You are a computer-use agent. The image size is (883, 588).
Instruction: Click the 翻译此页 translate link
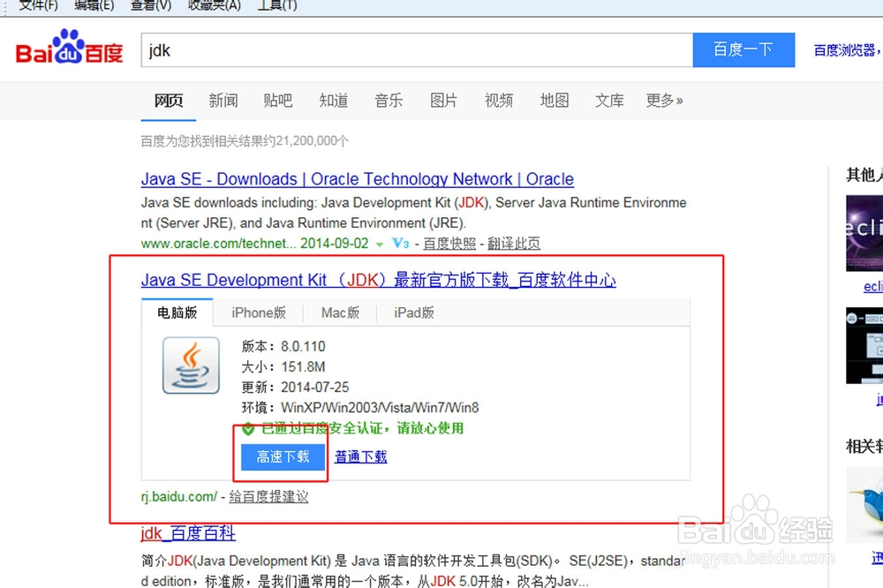click(x=514, y=244)
